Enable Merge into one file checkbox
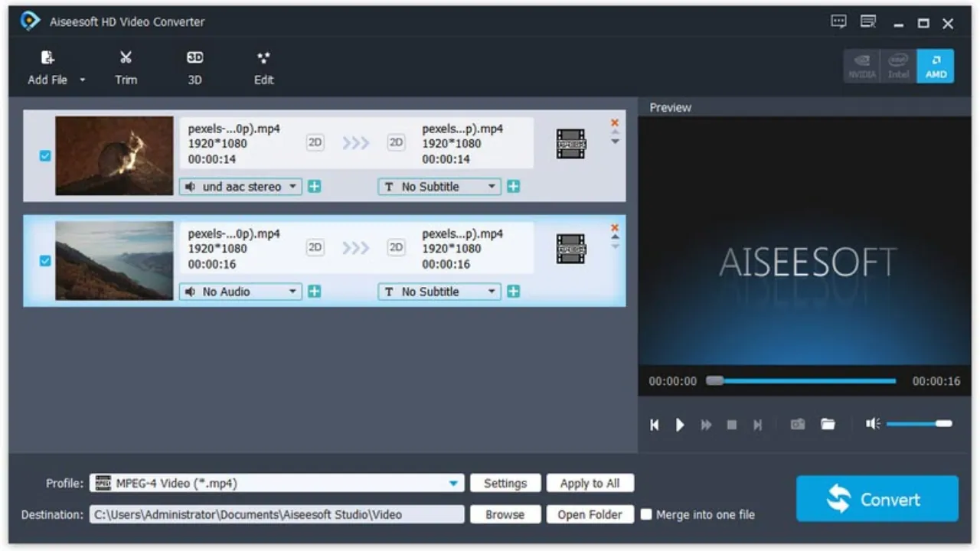 tap(646, 514)
